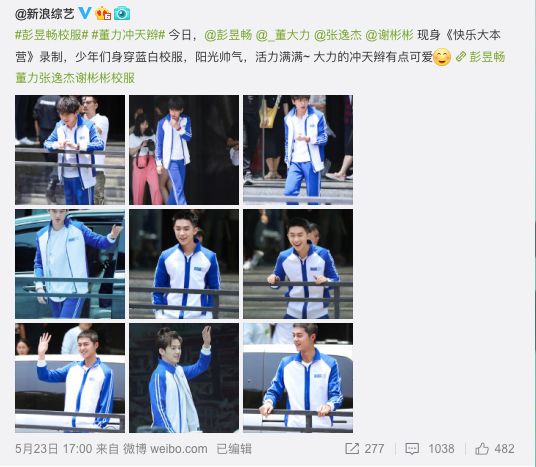Open @新浪综艺 account name
This screenshot has height=467, width=536.
click(x=45, y=14)
